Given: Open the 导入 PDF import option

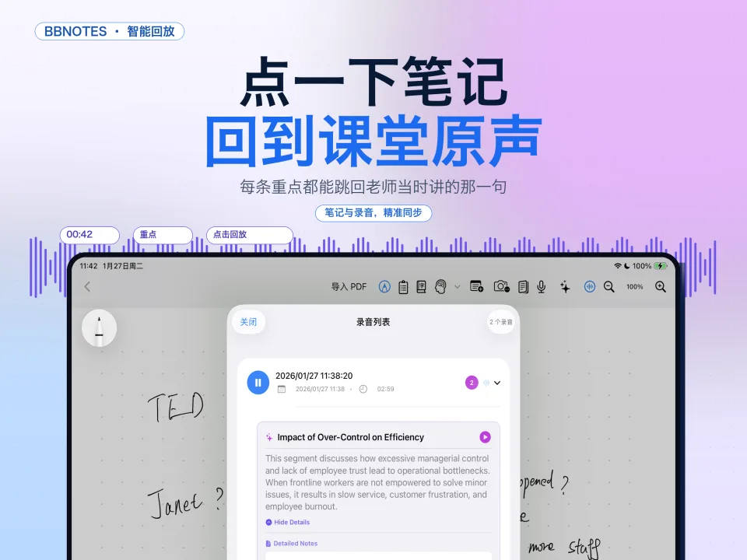Looking at the screenshot, I should 349,287.
